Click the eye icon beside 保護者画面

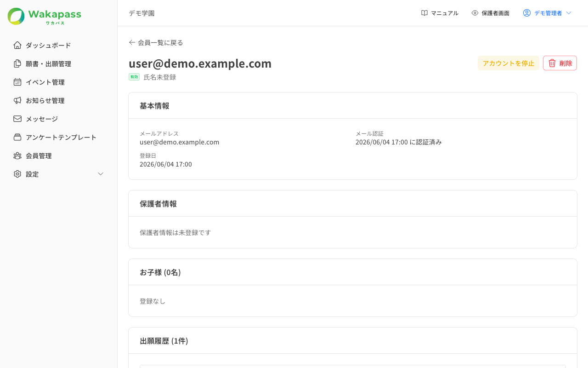pyautogui.click(x=475, y=13)
